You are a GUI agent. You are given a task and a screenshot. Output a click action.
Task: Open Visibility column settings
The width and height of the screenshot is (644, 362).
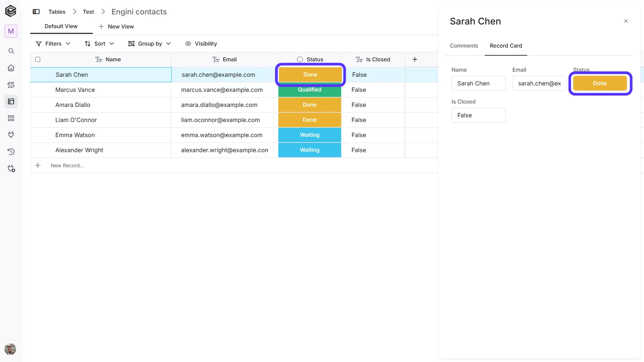click(201, 44)
